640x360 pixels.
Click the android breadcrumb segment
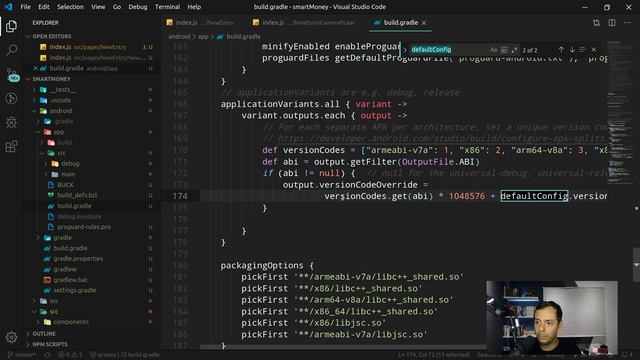[179, 37]
